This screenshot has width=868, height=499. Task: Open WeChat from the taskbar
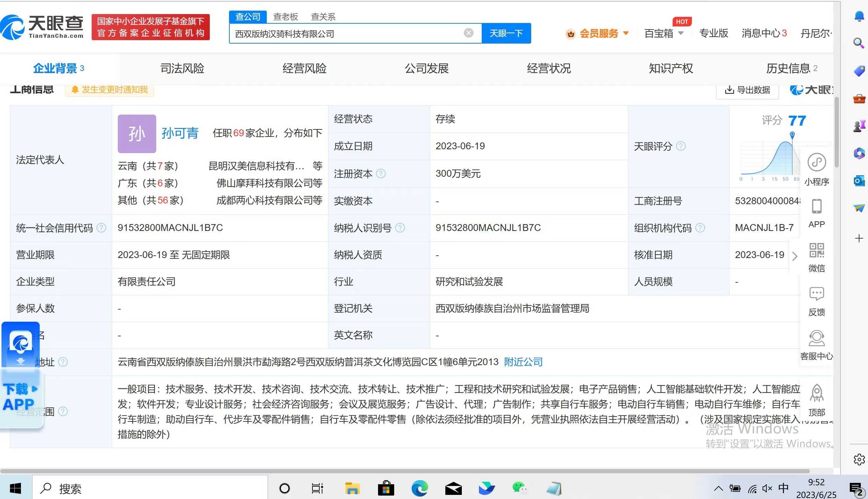pyautogui.click(x=520, y=488)
